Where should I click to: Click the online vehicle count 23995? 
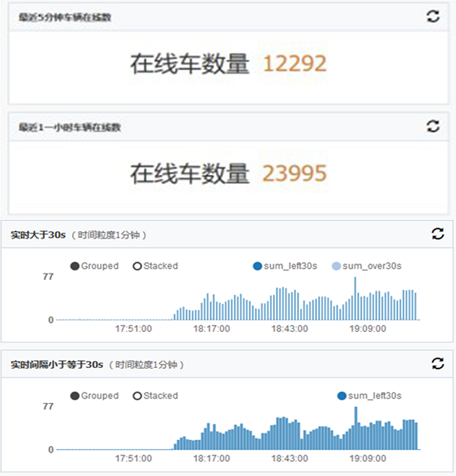295,173
